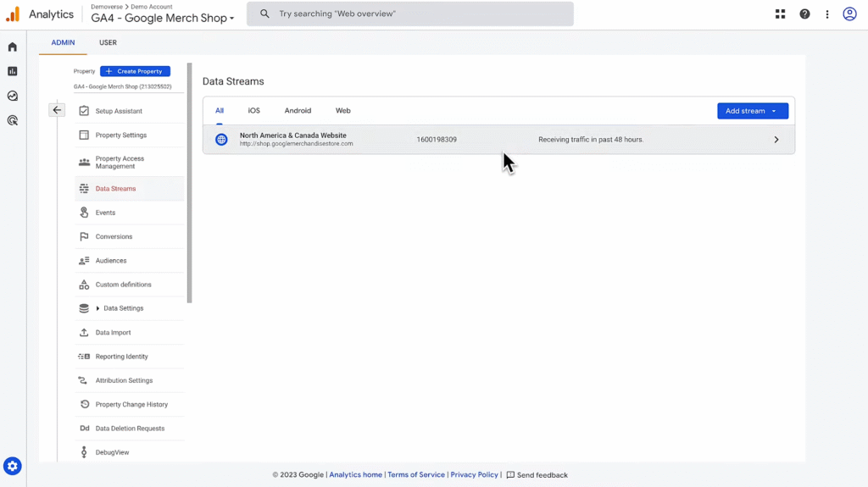Open the Reports bar chart icon
This screenshot has height=487, width=868.
(12, 71)
